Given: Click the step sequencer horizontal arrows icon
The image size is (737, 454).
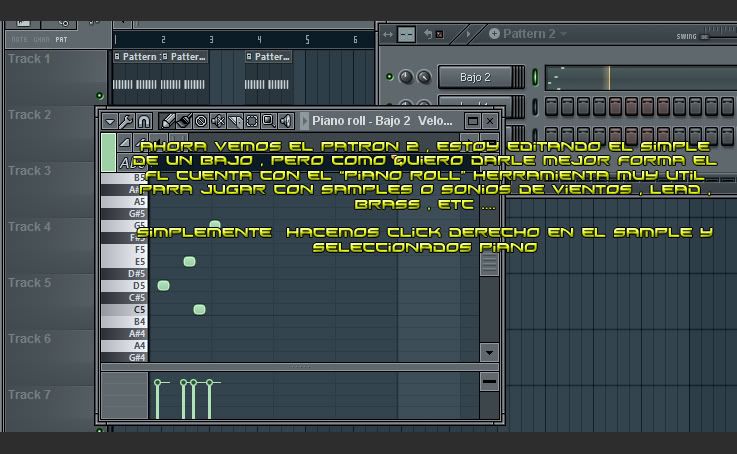Looking at the screenshot, I should click(388, 34).
